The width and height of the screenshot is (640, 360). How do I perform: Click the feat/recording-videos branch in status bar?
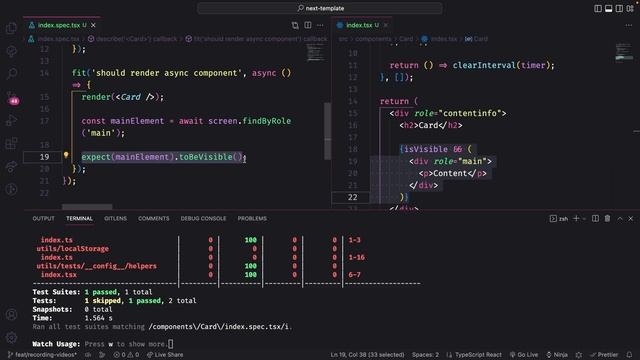tap(42, 355)
